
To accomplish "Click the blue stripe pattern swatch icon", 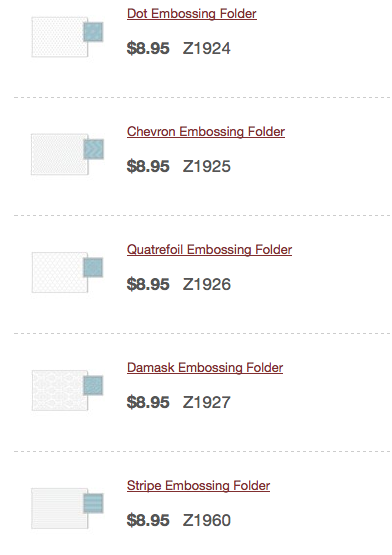I will (x=93, y=503).
